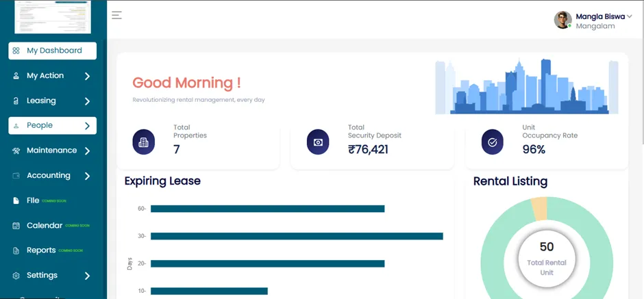This screenshot has height=299, width=644.
Task: Click the My Action stamp icon
Action: (16, 76)
